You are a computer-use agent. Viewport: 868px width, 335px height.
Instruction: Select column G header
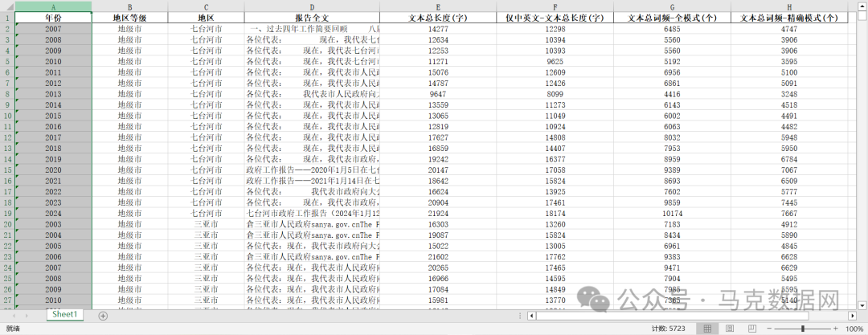672,6
